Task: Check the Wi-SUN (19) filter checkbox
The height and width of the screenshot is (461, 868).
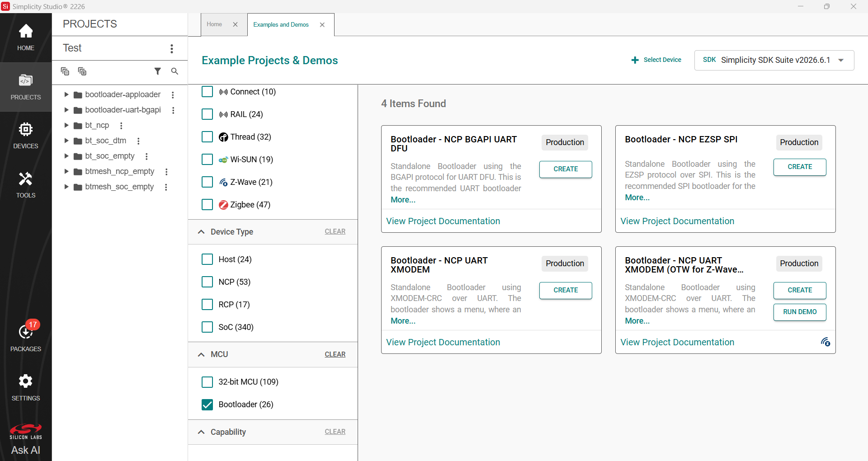Action: (x=208, y=160)
